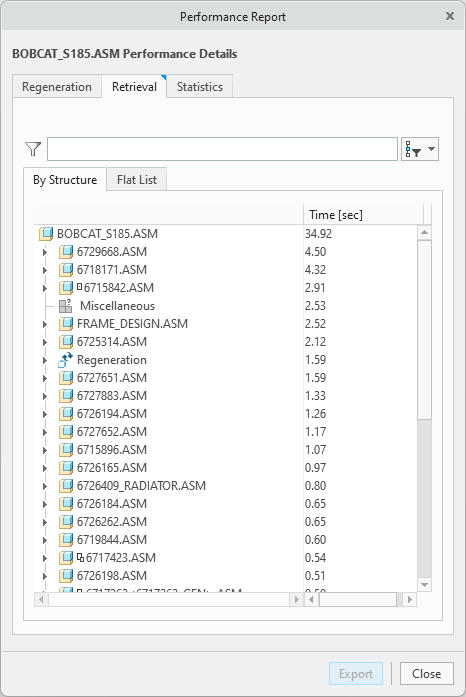Expand the 6726198.ASM tree node

click(44, 576)
